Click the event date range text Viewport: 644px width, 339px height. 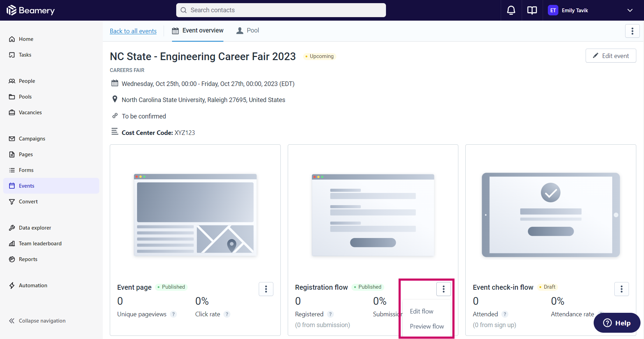click(208, 84)
